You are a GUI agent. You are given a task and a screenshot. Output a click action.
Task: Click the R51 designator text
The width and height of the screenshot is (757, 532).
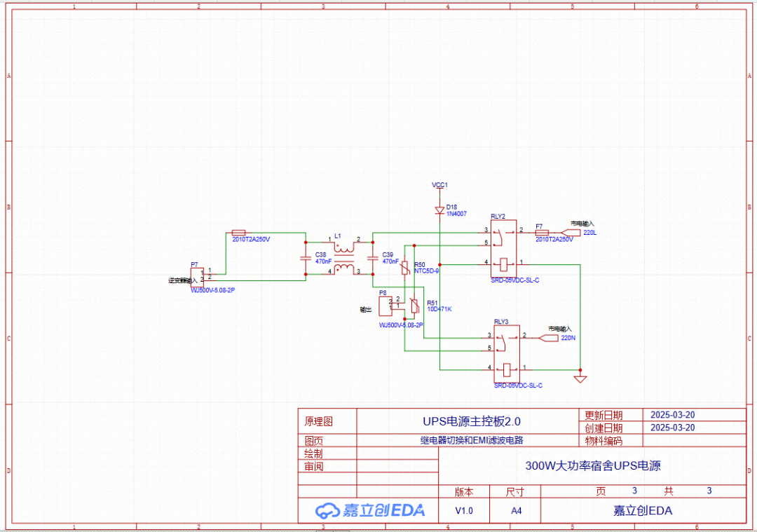432,303
